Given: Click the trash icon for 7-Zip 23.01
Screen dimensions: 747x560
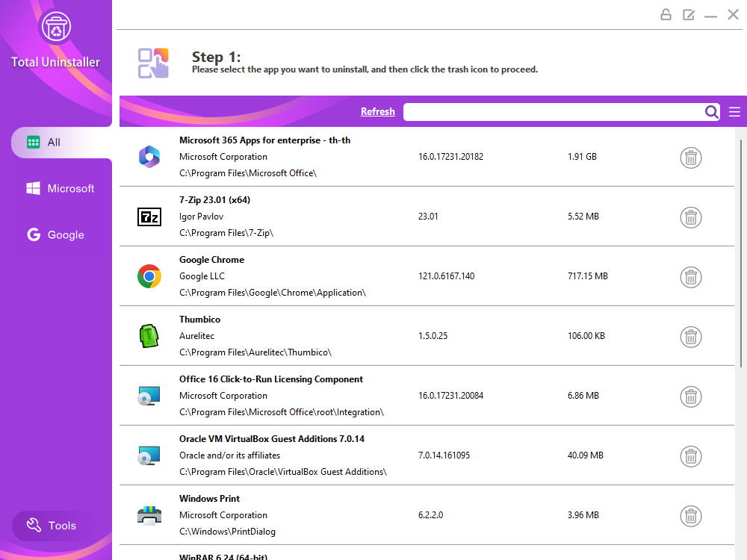Looking at the screenshot, I should coord(690,217).
